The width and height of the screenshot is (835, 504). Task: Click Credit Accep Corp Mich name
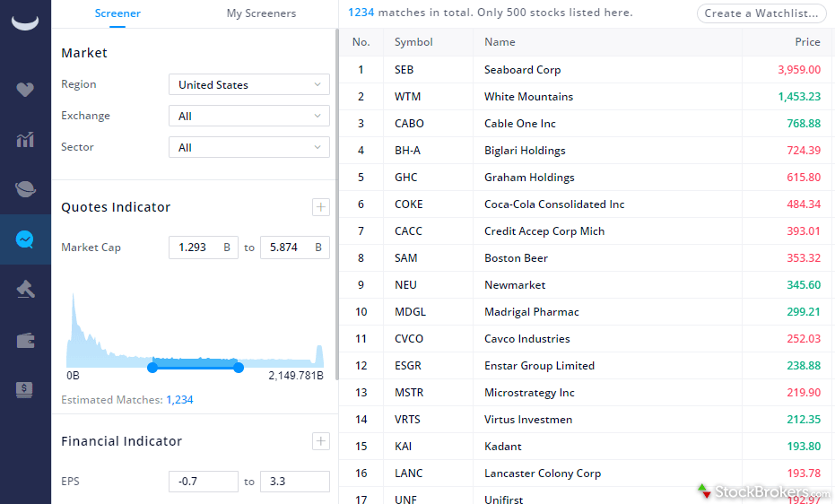coord(544,231)
